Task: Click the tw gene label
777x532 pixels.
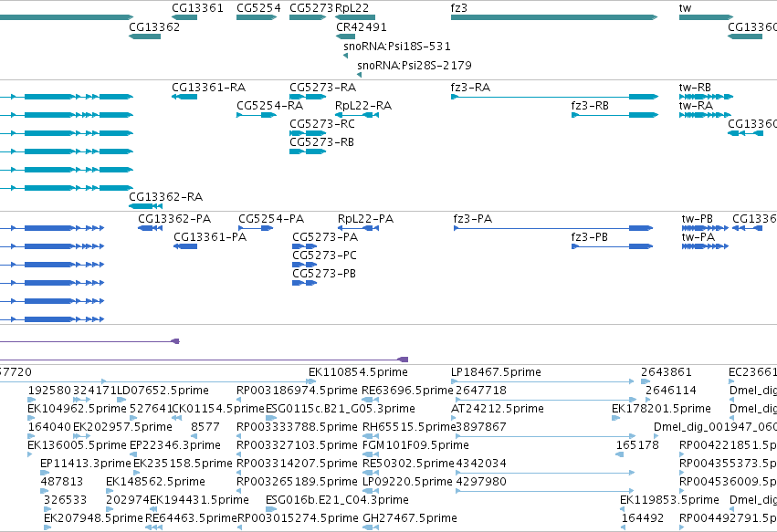Action: coord(685,8)
